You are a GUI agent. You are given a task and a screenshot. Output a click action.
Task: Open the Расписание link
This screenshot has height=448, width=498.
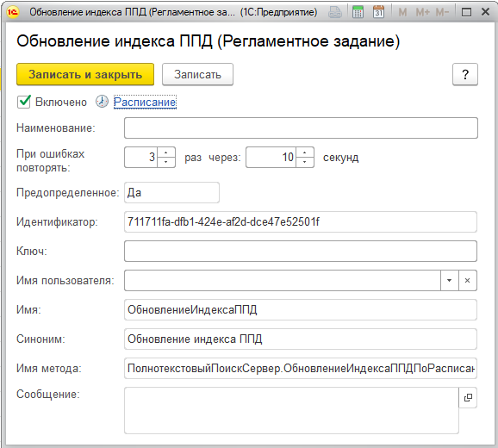pyautogui.click(x=145, y=102)
